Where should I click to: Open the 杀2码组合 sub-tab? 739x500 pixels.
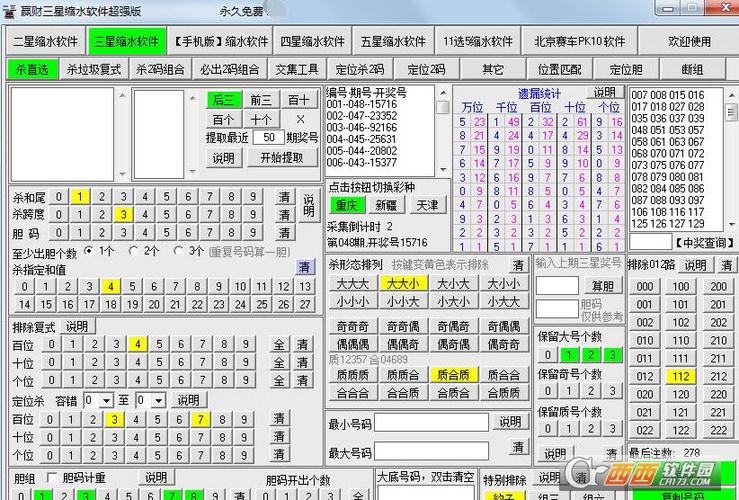[160, 69]
